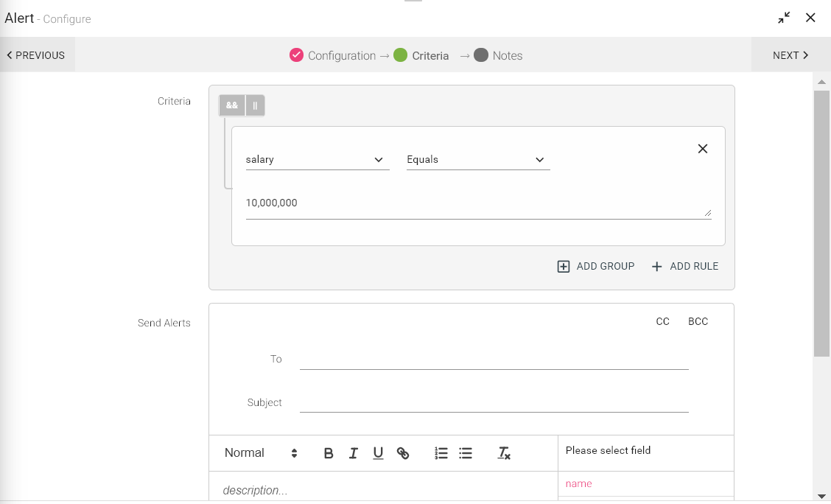Click the Subject input field
This screenshot has height=504, width=831.
click(x=494, y=402)
